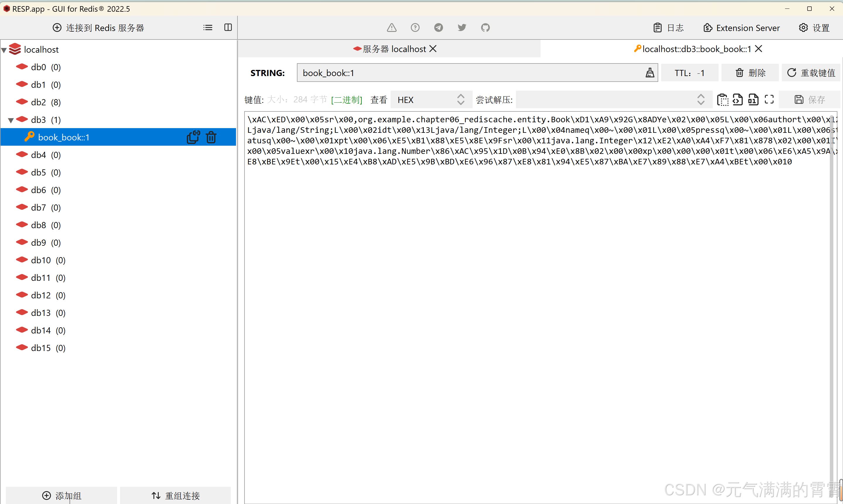Click the fullscreen value editor icon

point(769,99)
